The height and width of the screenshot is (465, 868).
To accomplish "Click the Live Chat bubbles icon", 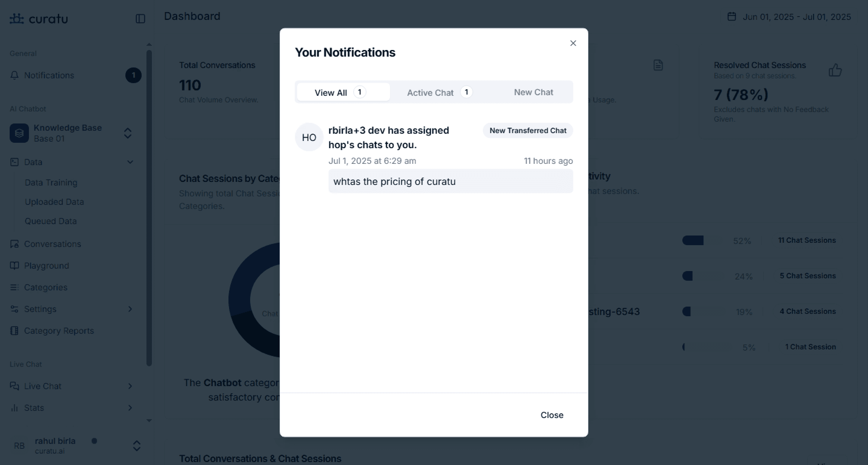I will coord(14,386).
